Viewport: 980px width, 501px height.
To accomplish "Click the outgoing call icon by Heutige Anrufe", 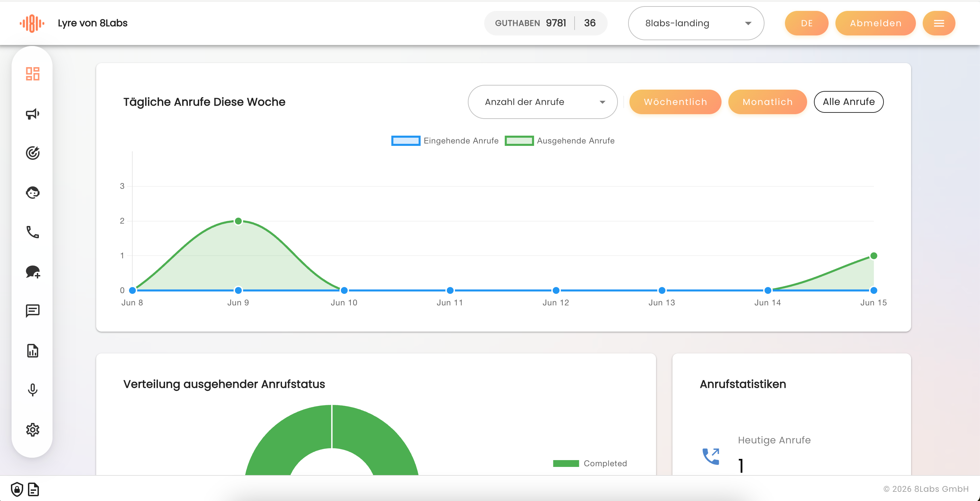I will (711, 456).
